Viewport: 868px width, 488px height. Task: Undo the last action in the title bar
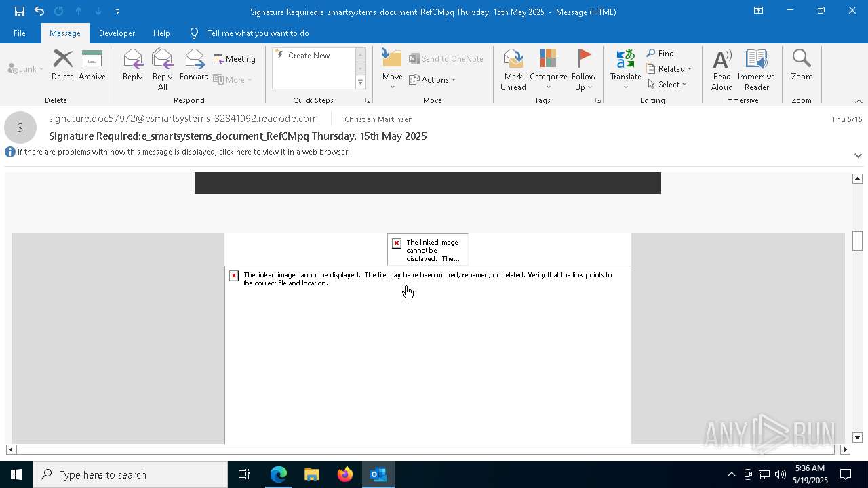pos(39,11)
